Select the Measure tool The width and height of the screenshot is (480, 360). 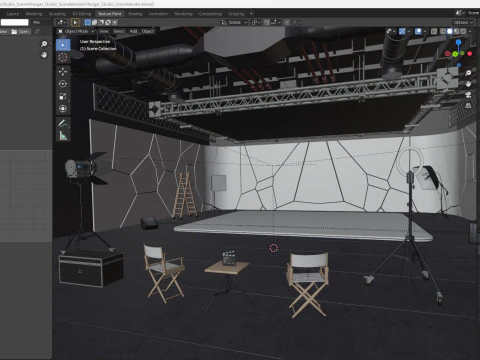point(63,136)
